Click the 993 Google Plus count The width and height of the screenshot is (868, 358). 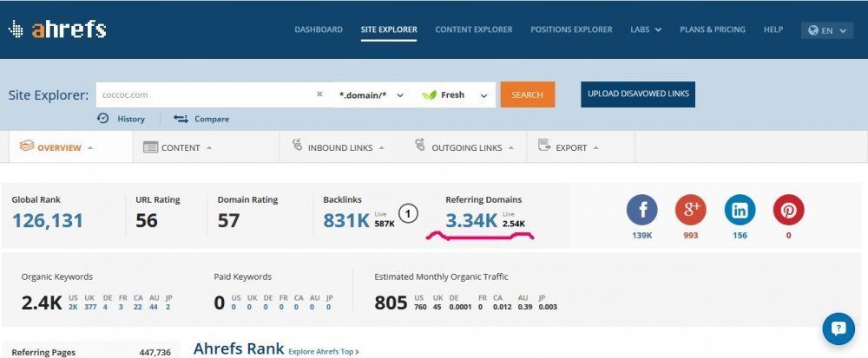coord(690,236)
